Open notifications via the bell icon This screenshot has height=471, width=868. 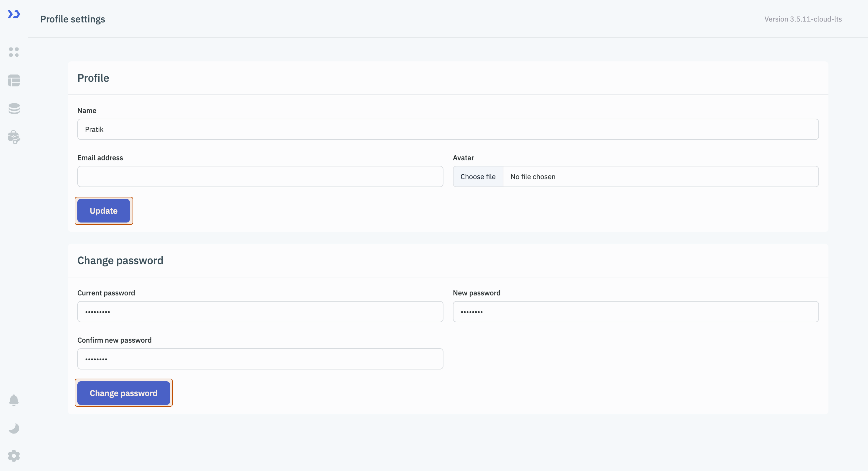pyautogui.click(x=14, y=400)
